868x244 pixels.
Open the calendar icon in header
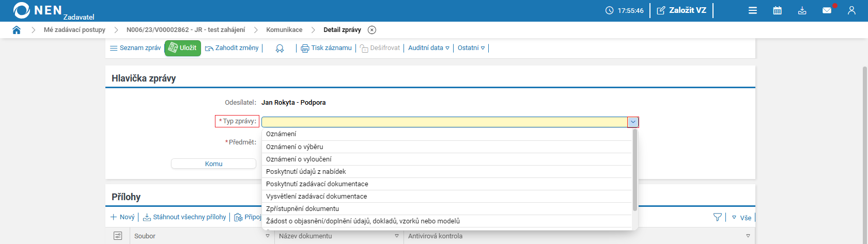coord(777,10)
